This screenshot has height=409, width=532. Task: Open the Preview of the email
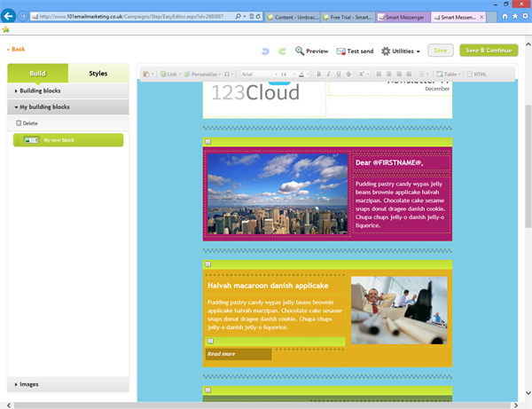pos(311,51)
